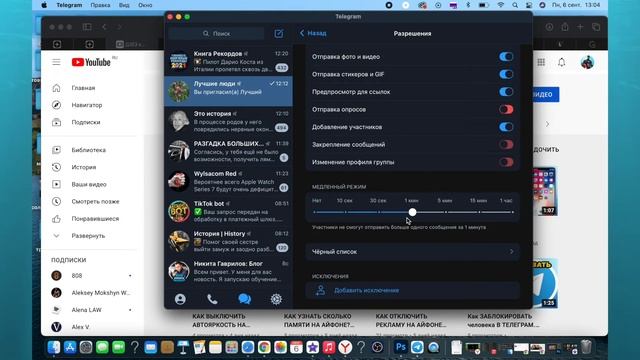
Task: Toggle Отправка стикеров и GIF switch
Action: point(506,74)
